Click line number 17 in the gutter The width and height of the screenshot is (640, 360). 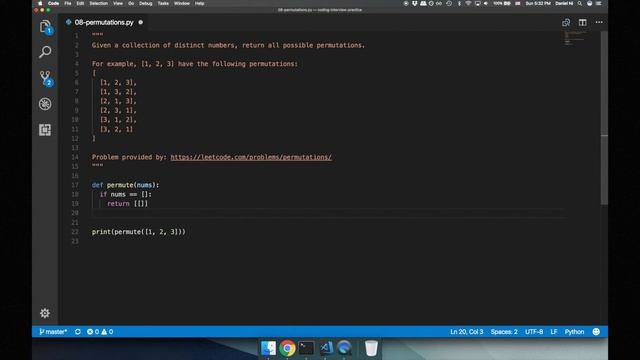tap(75, 185)
